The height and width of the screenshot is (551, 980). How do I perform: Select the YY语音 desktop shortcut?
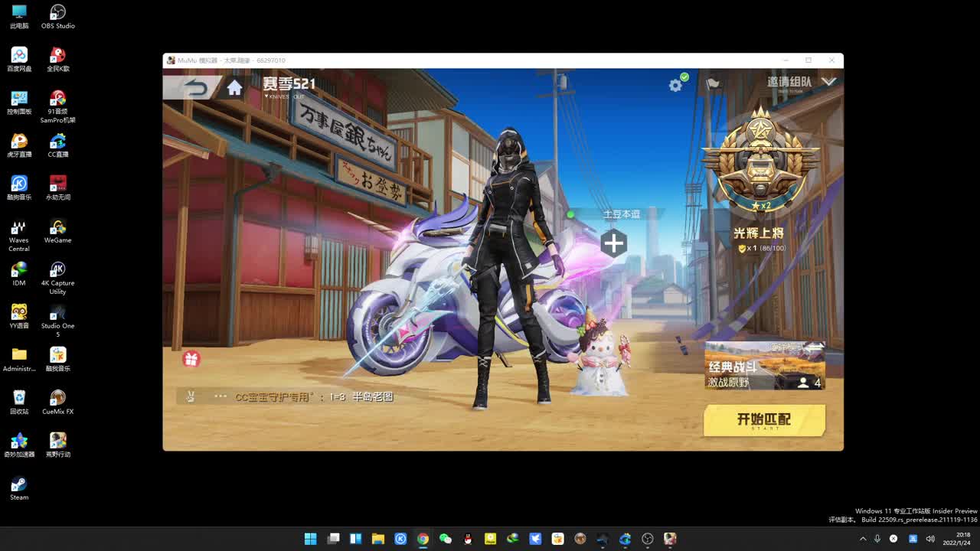(x=19, y=317)
